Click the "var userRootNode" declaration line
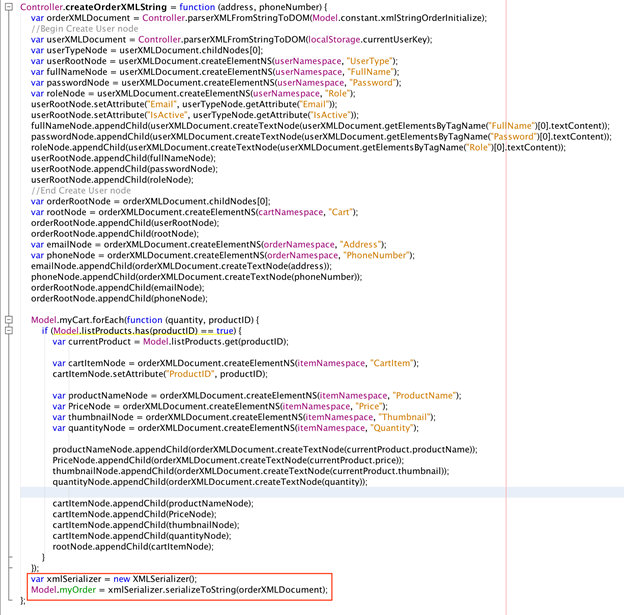The height and width of the screenshot is (615, 624). pos(214,61)
